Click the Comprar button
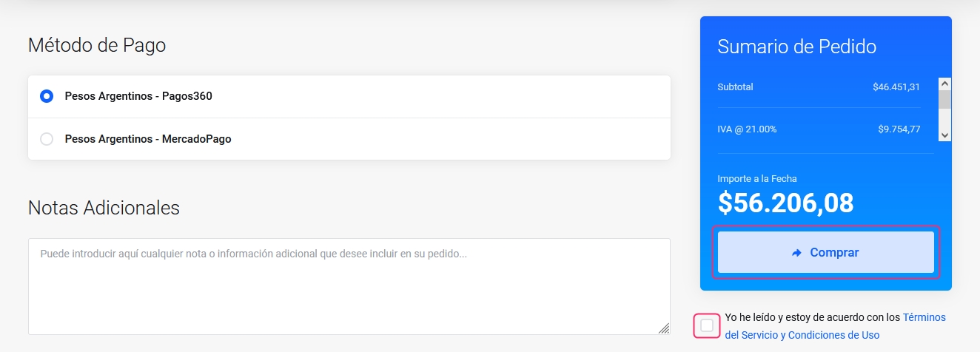Image resolution: width=980 pixels, height=352 pixels. click(826, 252)
